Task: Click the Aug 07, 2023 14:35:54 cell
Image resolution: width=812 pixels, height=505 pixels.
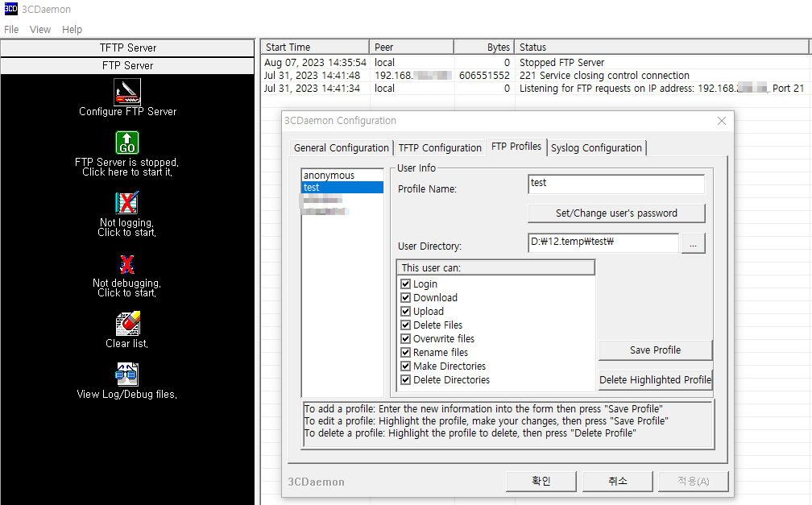Action: (x=315, y=63)
